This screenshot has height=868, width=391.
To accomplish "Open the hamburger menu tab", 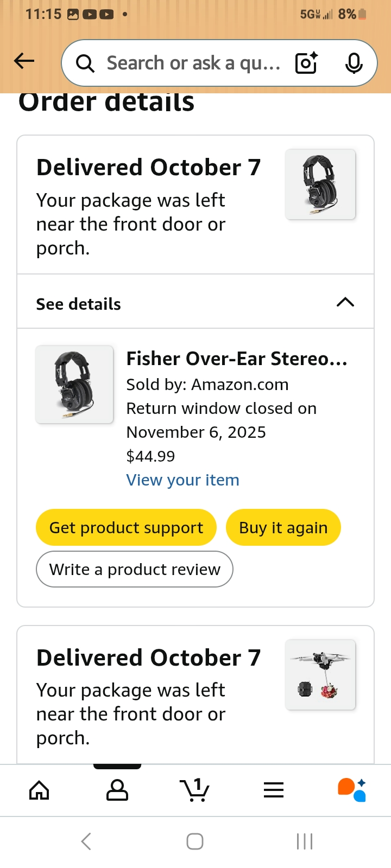I will coord(274,790).
